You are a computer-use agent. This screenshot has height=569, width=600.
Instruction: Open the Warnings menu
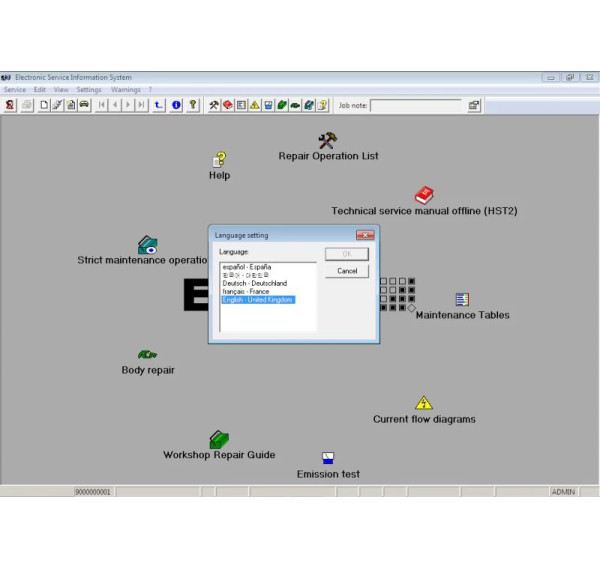click(125, 90)
